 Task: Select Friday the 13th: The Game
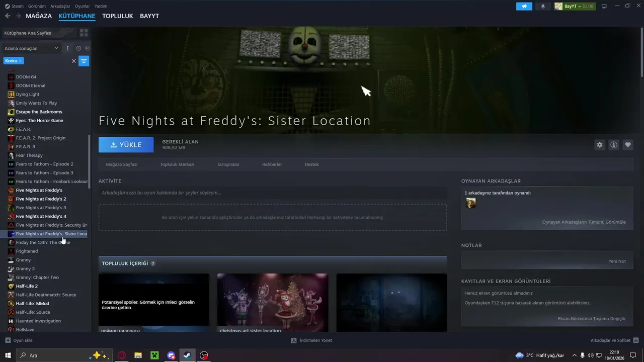[43, 242]
